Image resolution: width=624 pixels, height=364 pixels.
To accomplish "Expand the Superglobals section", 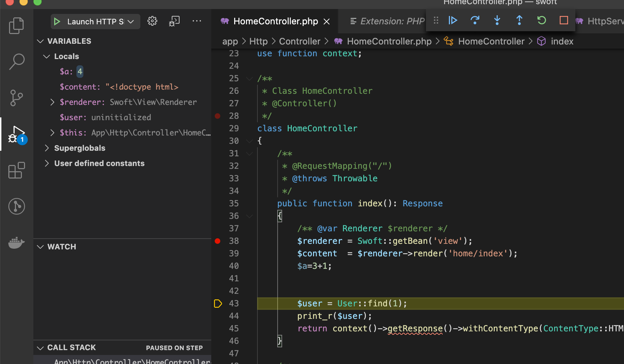I will point(47,148).
